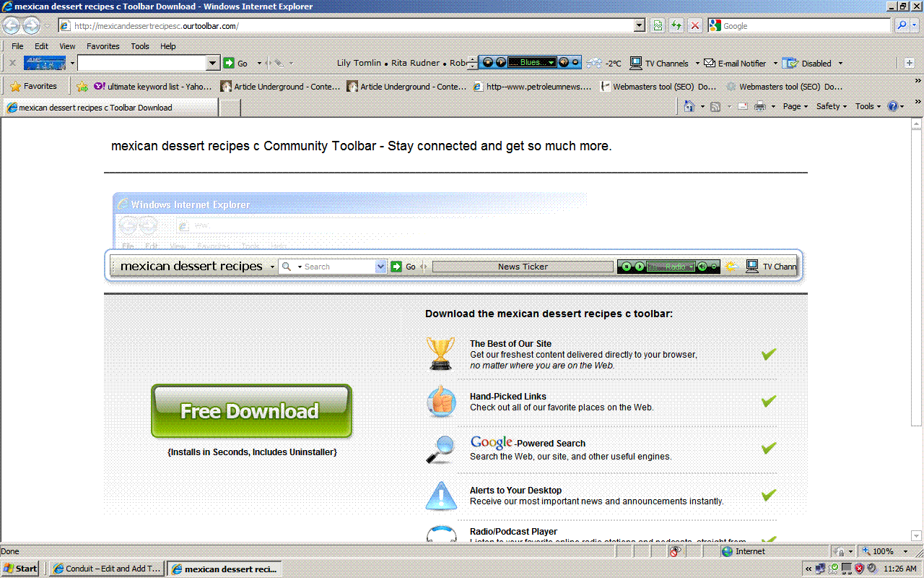Play the toolbar radio player
This screenshot has width=924, height=578.
point(500,63)
